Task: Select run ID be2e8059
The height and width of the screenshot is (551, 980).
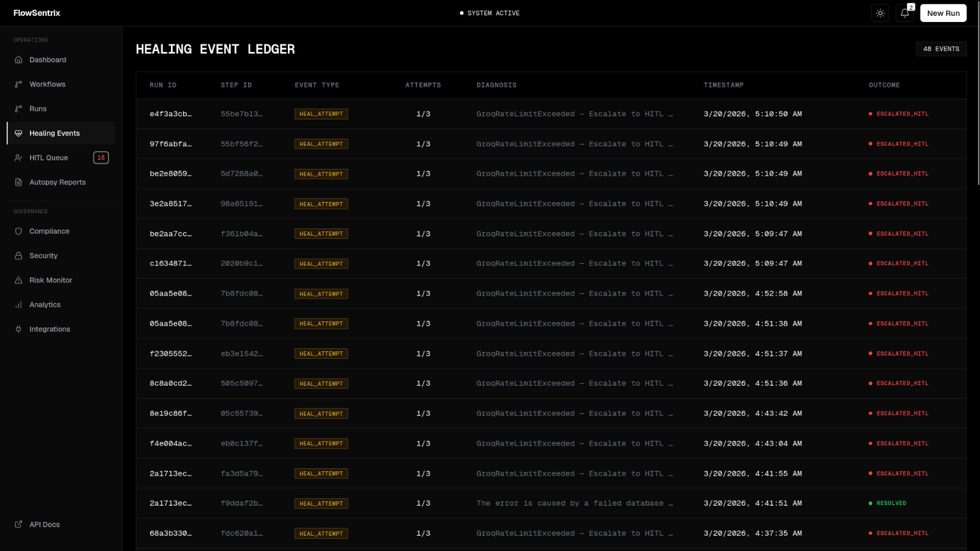Action: click(171, 174)
